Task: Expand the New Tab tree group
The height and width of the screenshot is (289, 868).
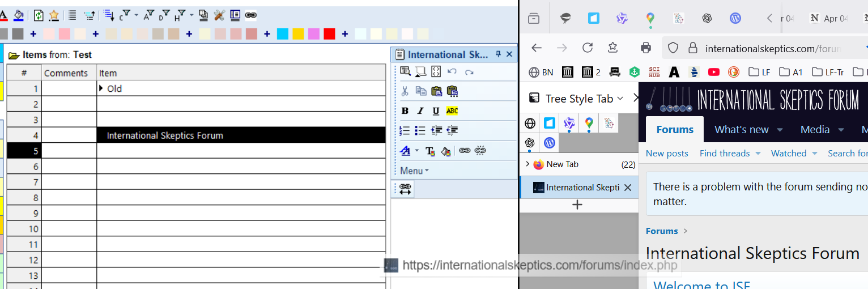Action: click(x=527, y=164)
